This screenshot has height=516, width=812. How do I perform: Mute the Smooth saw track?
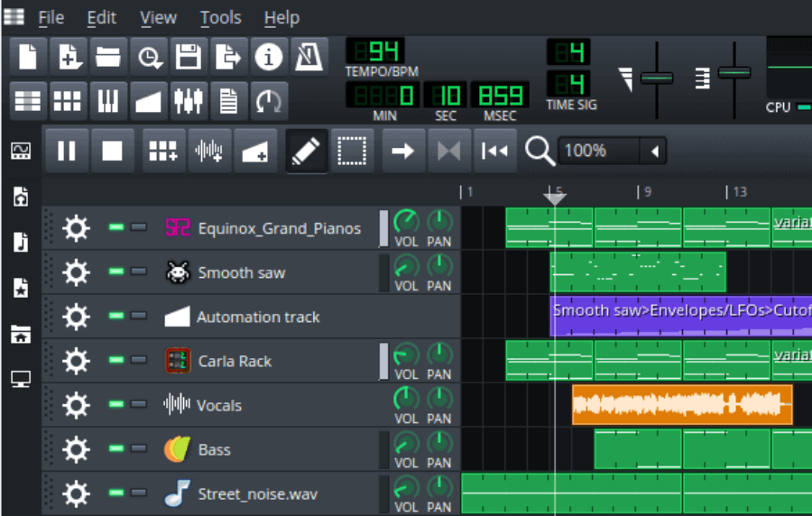(115, 272)
